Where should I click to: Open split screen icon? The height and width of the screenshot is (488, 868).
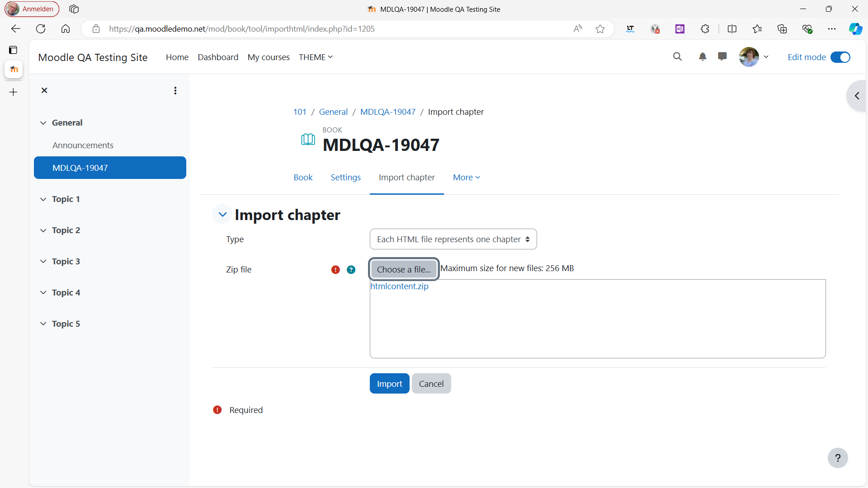coord(732,29)
